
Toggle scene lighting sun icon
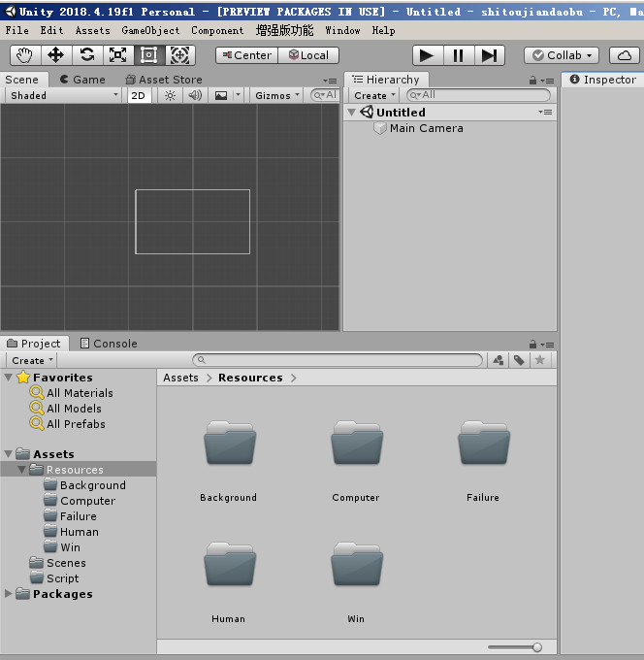[170, 95]
